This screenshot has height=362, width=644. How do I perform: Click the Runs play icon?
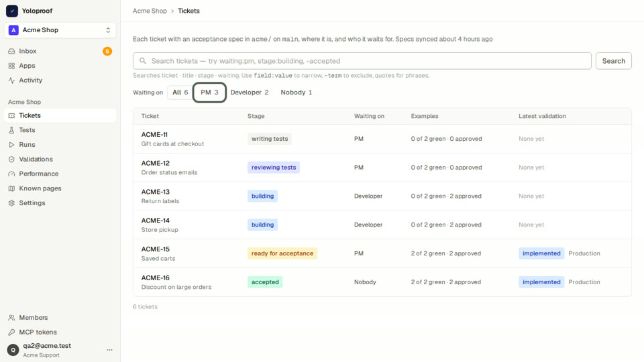11,145
